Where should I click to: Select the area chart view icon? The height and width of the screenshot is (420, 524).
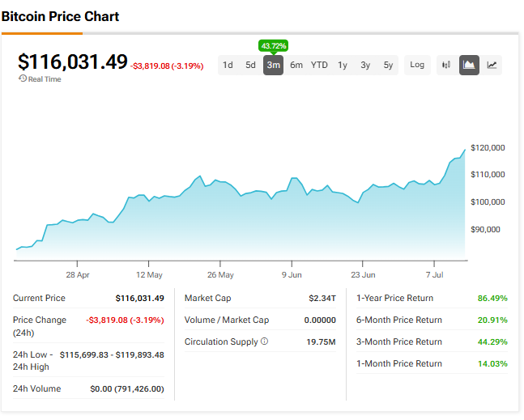469,65
